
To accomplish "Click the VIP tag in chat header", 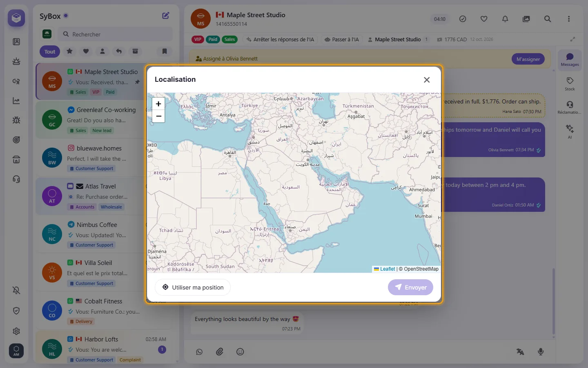I will [198, 40].
